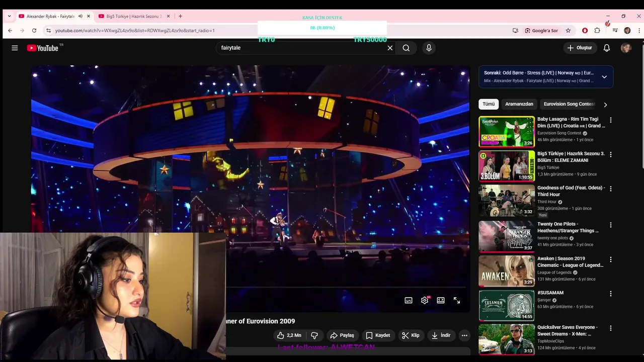Open options menu for Big5 Türkiye video
This screenshot has width=644, height=362.
pyautogui.click(x=611, y=154)
